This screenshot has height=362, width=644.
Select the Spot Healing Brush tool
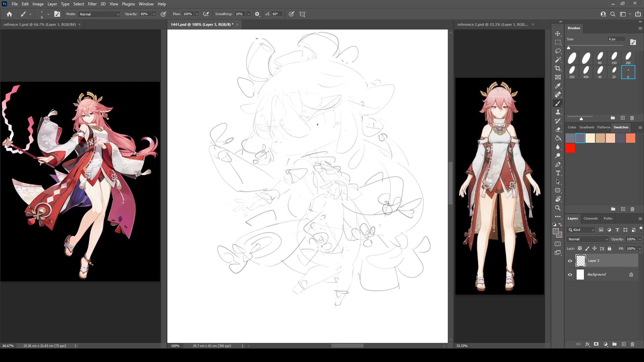tap(558, 95)
